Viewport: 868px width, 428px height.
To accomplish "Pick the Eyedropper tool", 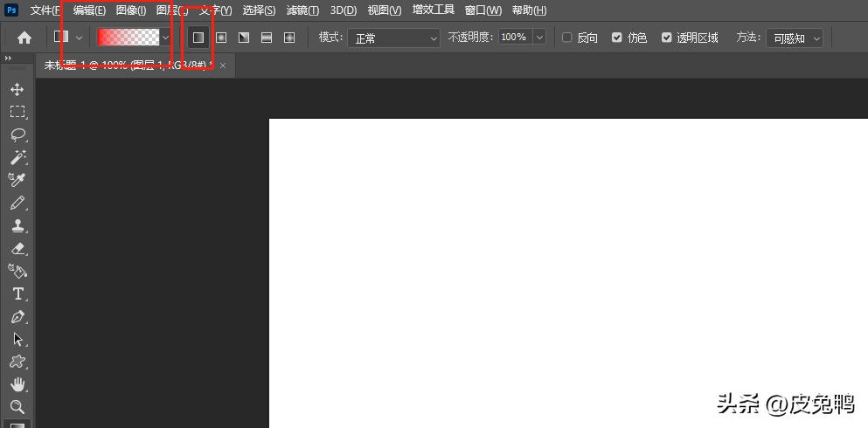I will pyautogui.click(x=17, y=180).
